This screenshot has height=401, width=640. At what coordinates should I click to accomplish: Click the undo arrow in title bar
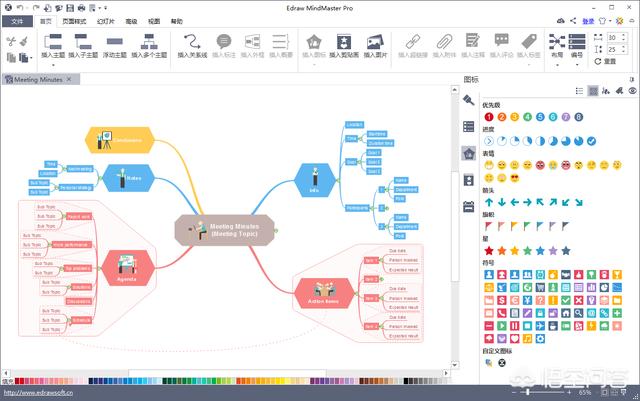point(20,8)
